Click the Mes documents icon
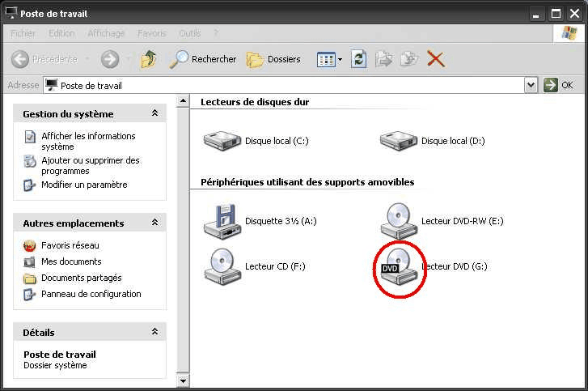This screenshot has width=588, height=391. [30, 262]
